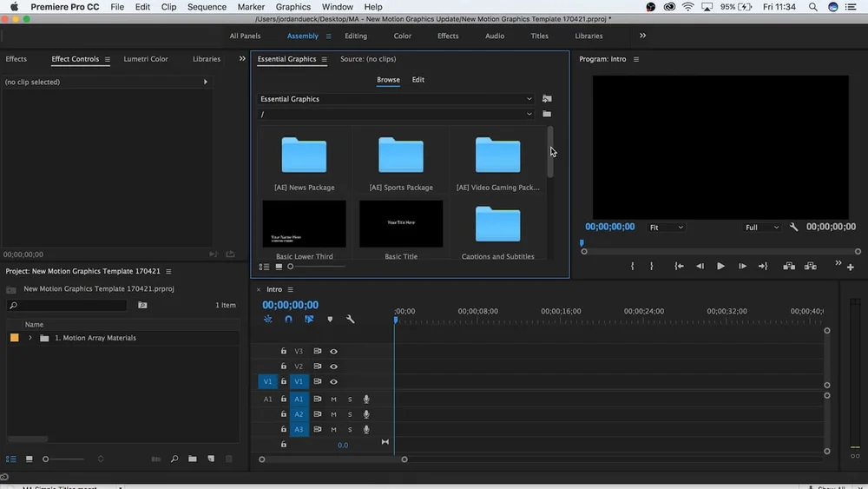This screenshot has height=489, width=868.
Task: Toggle the lock on track V2
Action: (283, 367)
